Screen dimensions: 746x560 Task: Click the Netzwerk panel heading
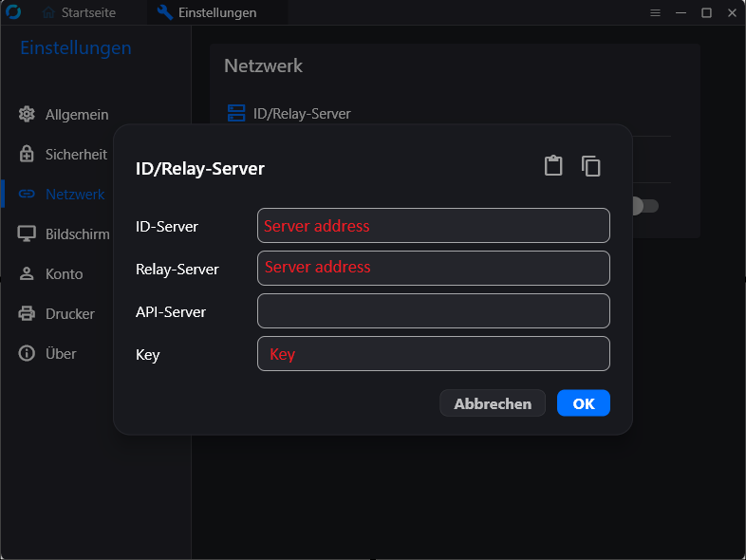(x=263, y=65)
